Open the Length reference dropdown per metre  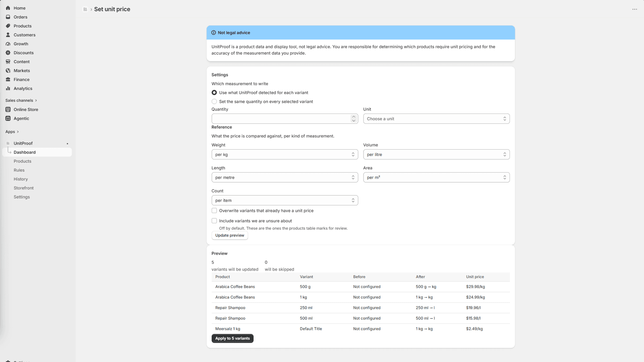tap(285, 177)
